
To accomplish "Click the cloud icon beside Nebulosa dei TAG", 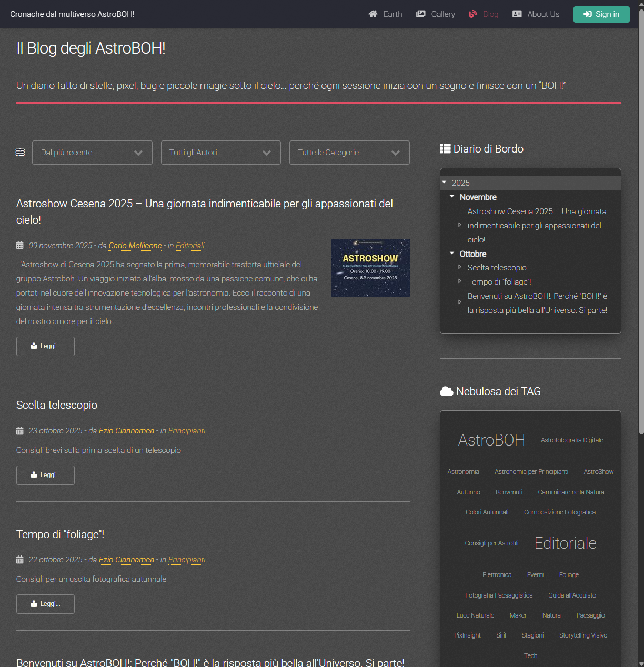I will [446, 391].
